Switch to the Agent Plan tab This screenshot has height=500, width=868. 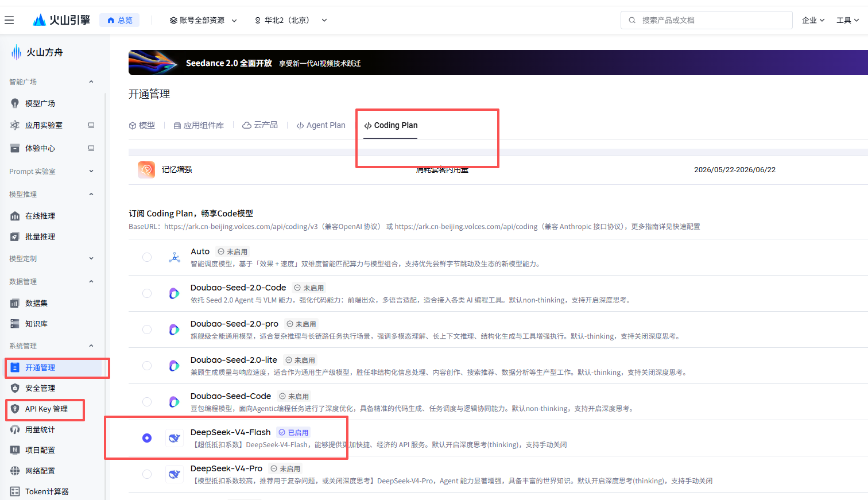click(321, 125)
